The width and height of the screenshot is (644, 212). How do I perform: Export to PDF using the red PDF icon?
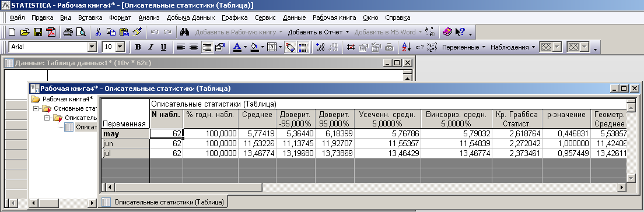(51, 32)
